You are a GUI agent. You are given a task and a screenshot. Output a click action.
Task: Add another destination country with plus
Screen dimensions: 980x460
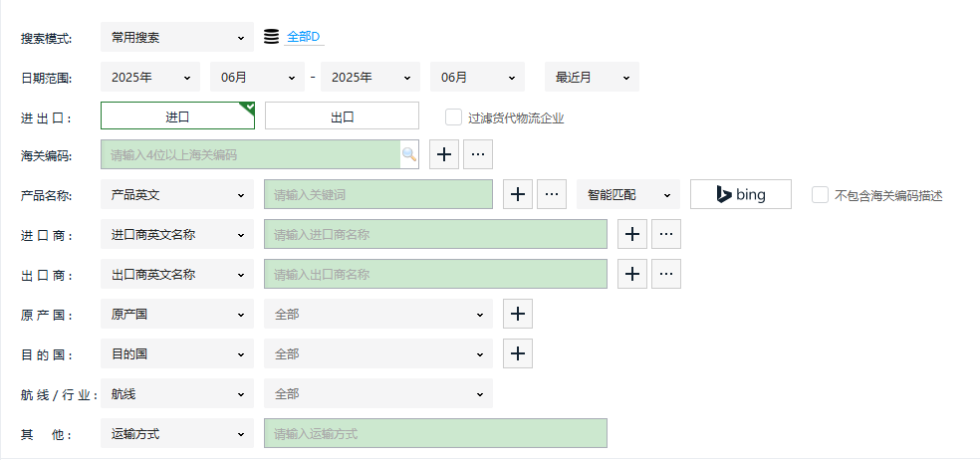pyautogui.click(x=518, y=353)
